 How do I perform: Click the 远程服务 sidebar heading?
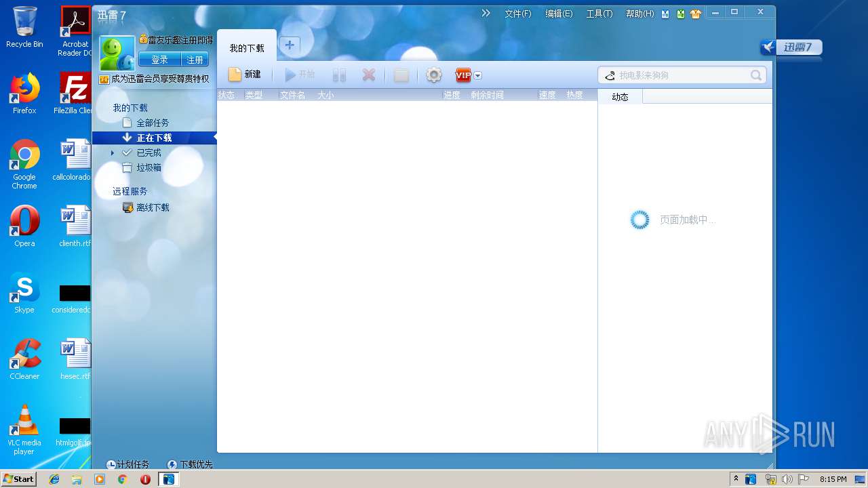130,191
